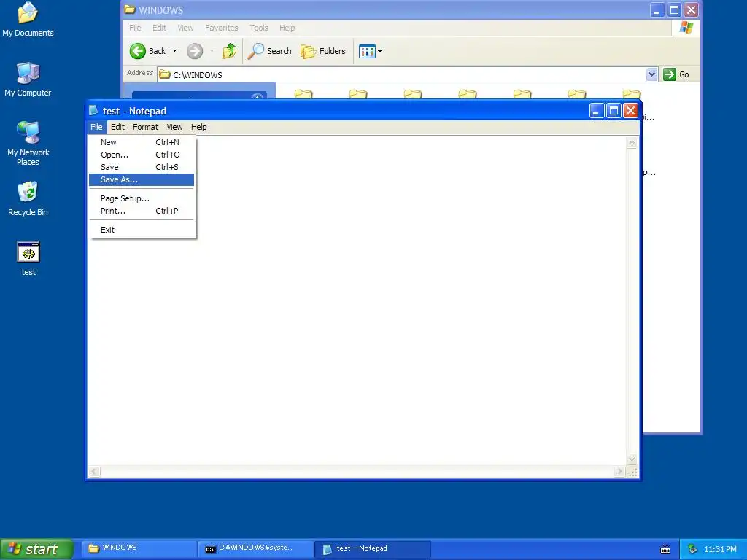This screenshot has width=747, height=560.
Task: Choose Save As... in Notepad File menu
Action: (142, 179)
